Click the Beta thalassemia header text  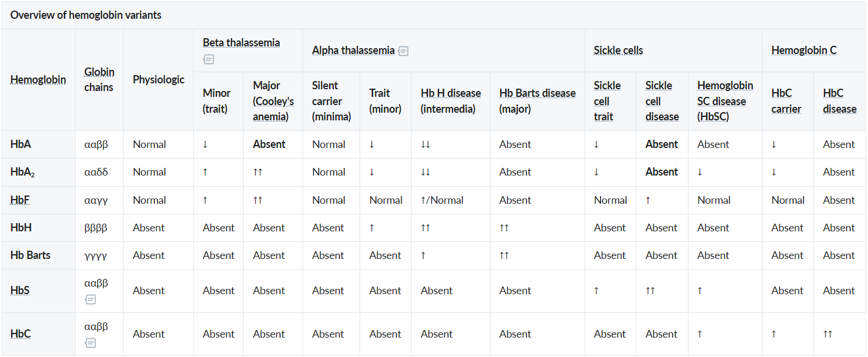(x=242, y=43)
